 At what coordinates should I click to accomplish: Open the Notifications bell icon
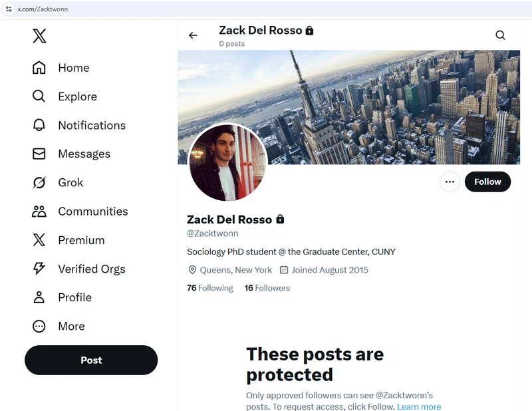(39, 125)
